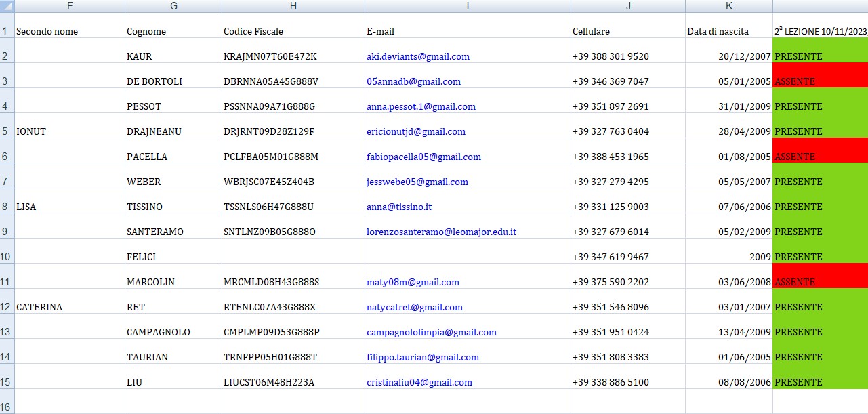The width and height of the screenshot is (868, 414).
Task: Open email link cristinaliu04@gmail.com
Action: pos(419,382)
